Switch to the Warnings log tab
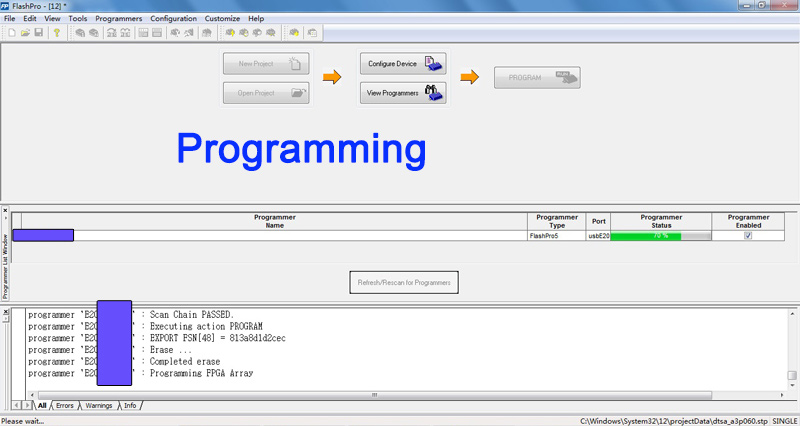The width and height of the screenshot is (800, 426). (x=98, y=406)
